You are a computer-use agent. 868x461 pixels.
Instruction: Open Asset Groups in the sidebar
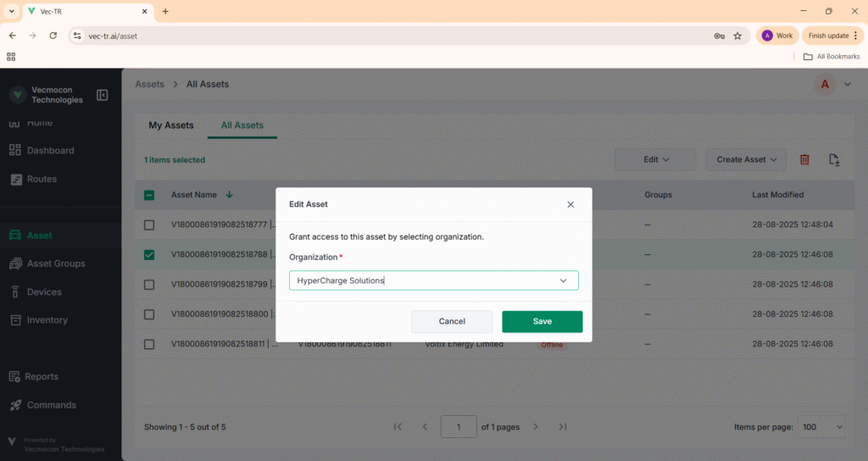coord(56,264)
